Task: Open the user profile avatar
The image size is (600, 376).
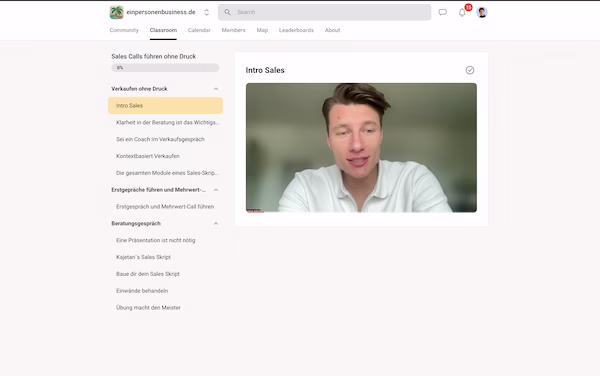Action: pos(482,12)
